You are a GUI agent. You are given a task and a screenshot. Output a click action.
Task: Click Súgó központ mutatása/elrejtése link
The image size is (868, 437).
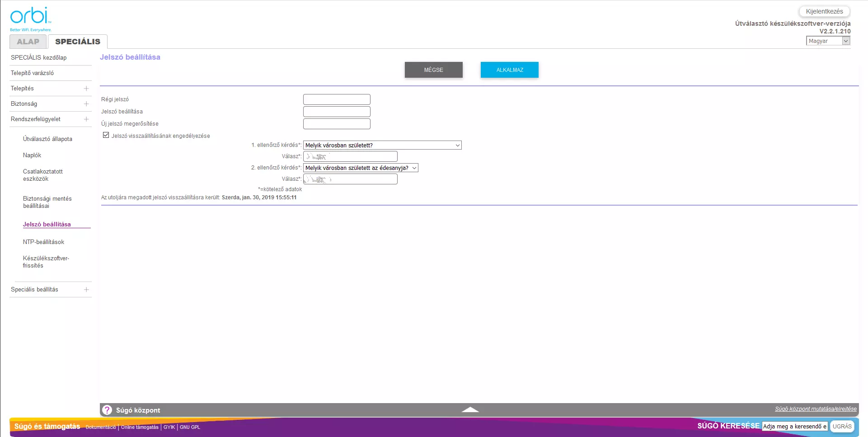point(816,409)
